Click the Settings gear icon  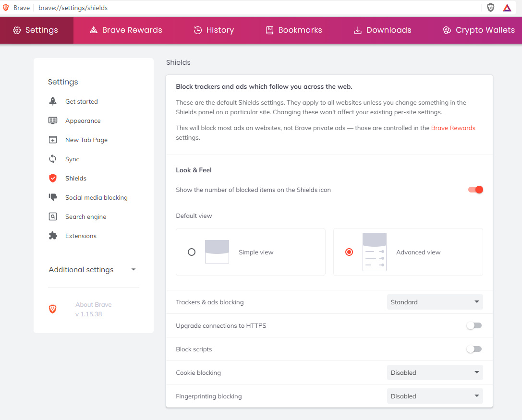pyautogui.click(x=17, y=30)
